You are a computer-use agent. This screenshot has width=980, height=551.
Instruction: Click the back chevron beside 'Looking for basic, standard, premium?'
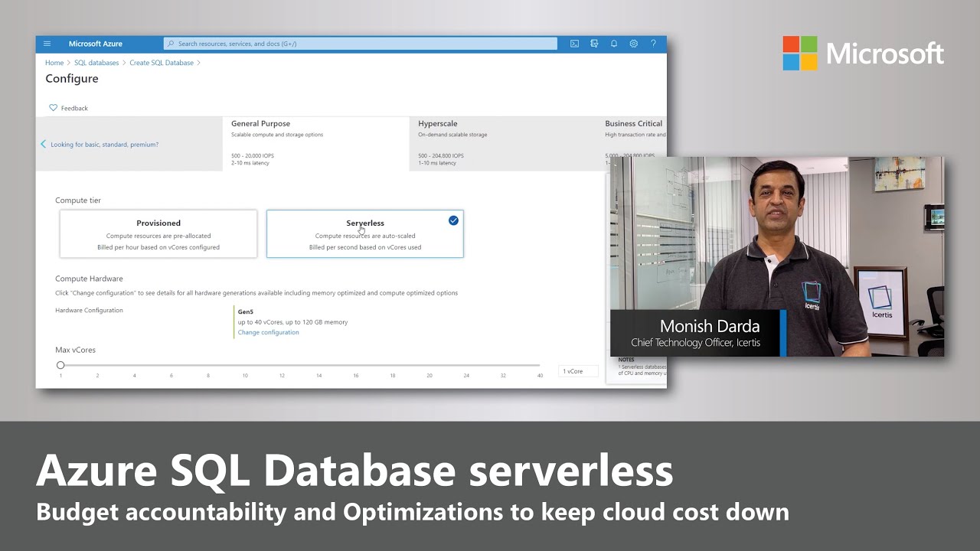click(43, 144)
